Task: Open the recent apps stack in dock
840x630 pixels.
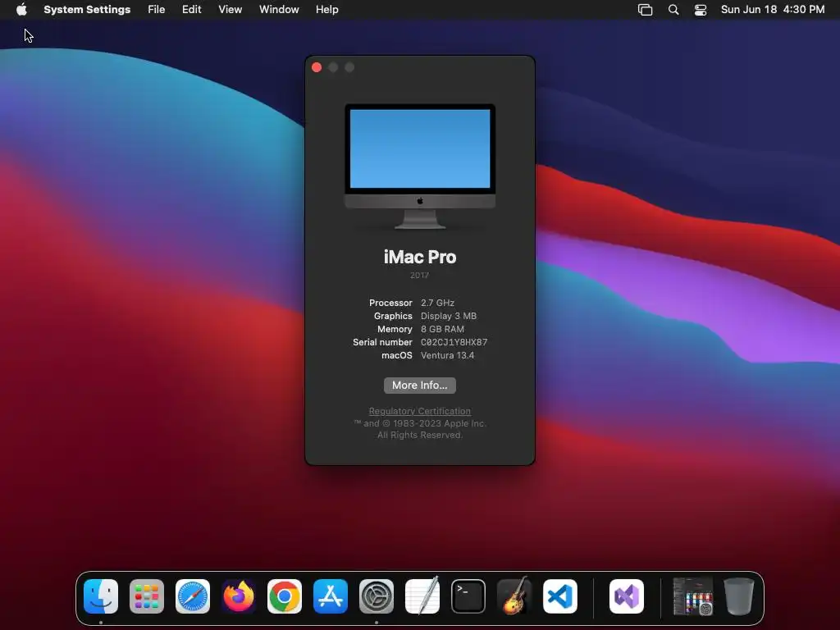Action: coord(692,596)
